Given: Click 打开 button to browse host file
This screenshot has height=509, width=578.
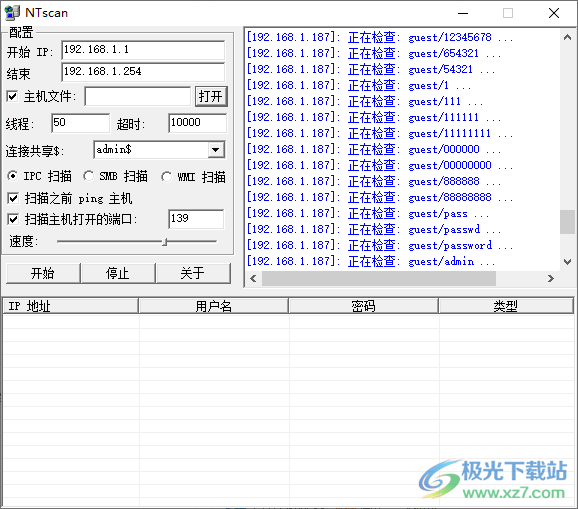Looking at the screenshot, I should coord(211,97).
